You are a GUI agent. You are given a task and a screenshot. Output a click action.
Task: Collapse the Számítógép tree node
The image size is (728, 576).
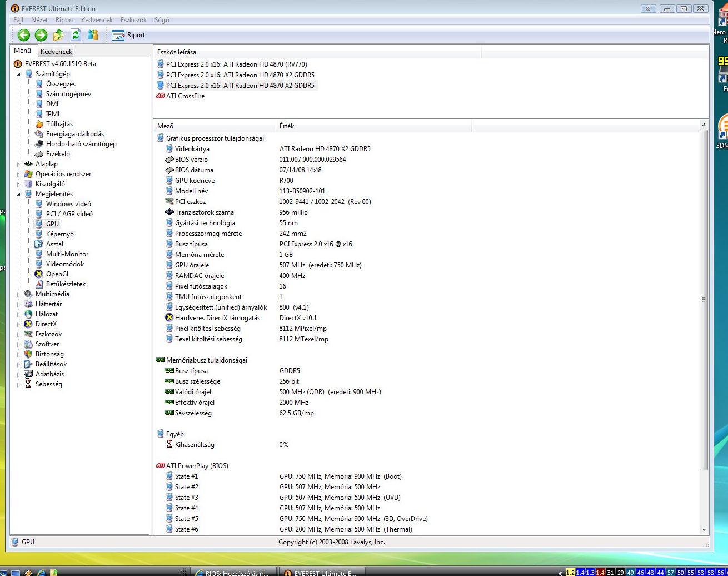click(x=18, y=74)
